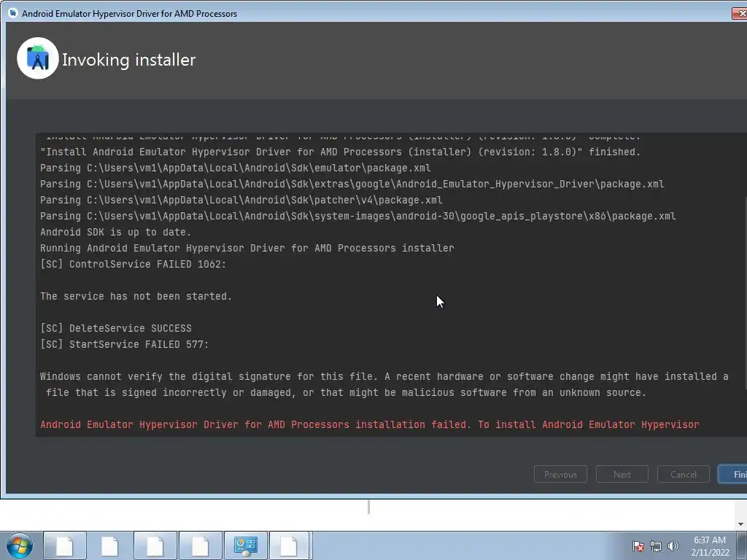Click the line parsing Android_Emulator_Hypervisor_Driver\package.xml
747x560 pixels.
click(x=352, y=184)
